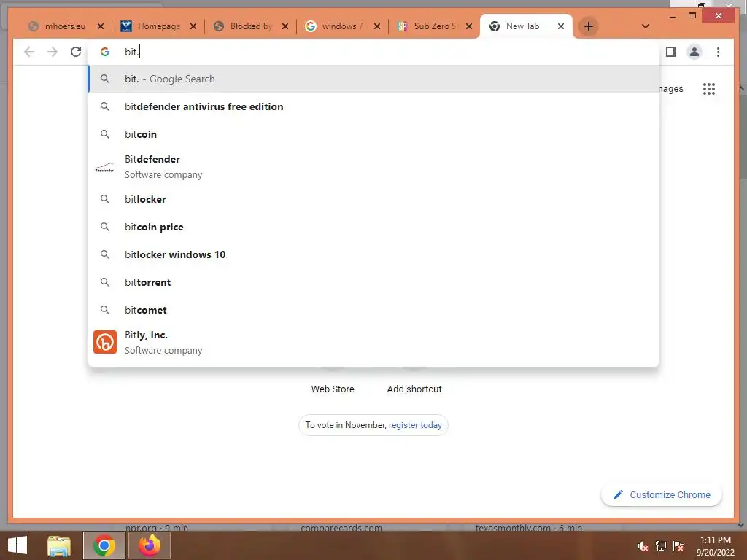Click Add shortcut
Screen dimensions: 747x560
point(414,389)
